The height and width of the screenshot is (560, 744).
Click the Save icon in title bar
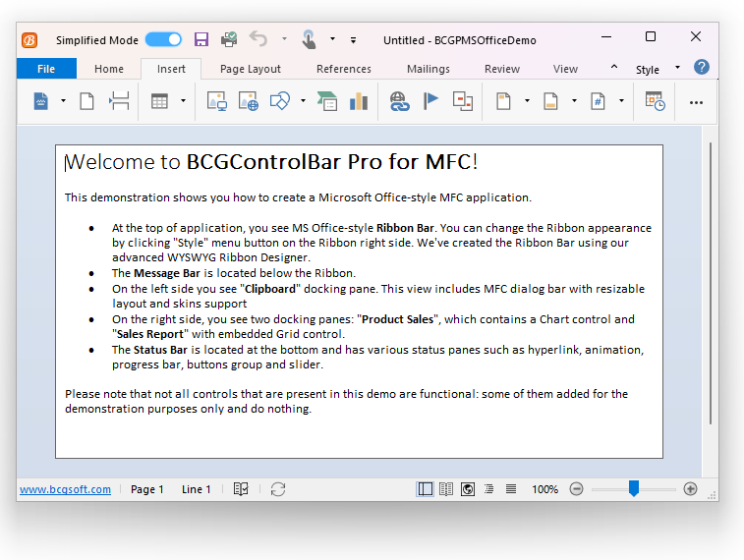[x=201, y=39]
